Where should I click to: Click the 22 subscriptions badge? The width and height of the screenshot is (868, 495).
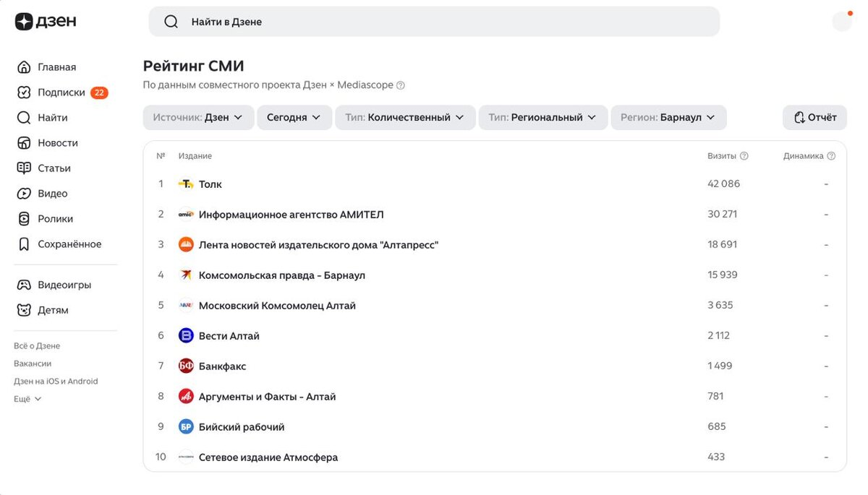coord(100,92)
